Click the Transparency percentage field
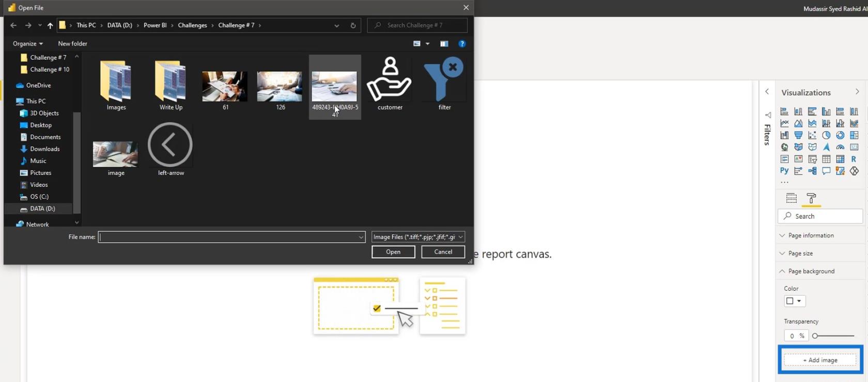Viewport: 868px width, 382px height. [x=796, y=336]
